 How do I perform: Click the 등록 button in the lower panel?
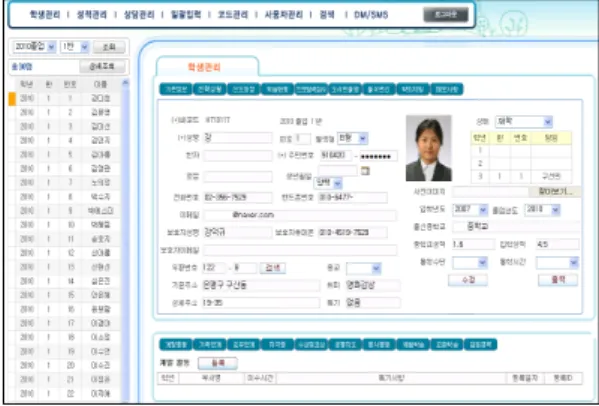pyautogui.click(x=218, y=363)
